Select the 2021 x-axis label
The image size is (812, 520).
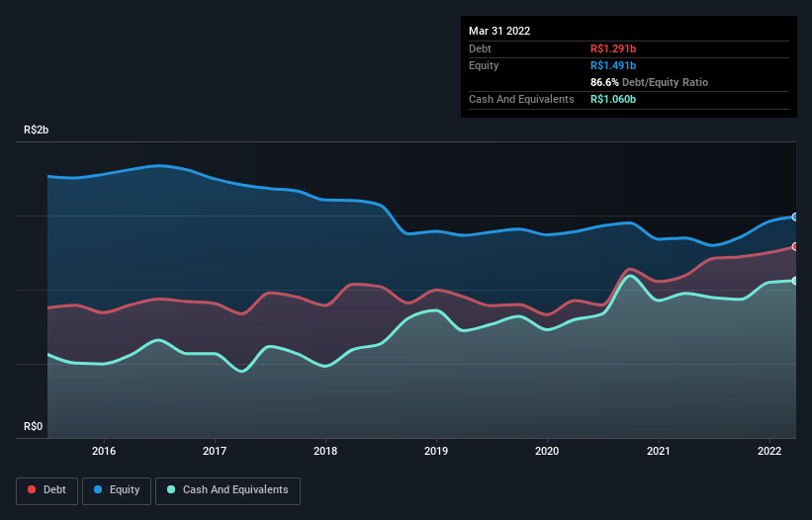coord(658,451)
